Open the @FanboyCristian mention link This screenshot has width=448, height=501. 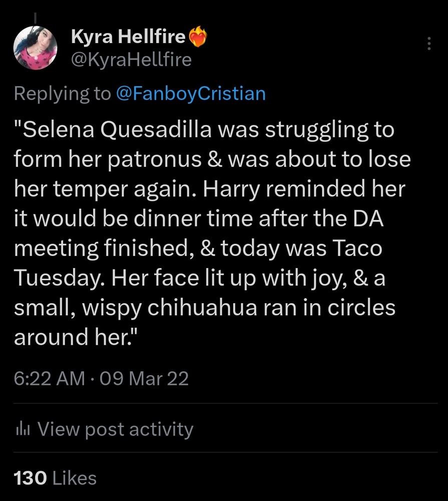191,93
